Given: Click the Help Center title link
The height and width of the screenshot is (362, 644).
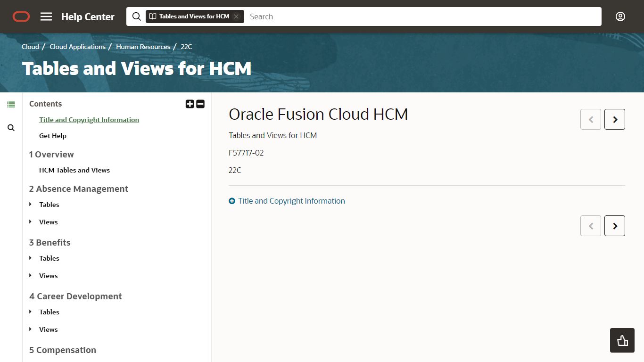Looking at the screenshot, I should click(x=88, y=16).
